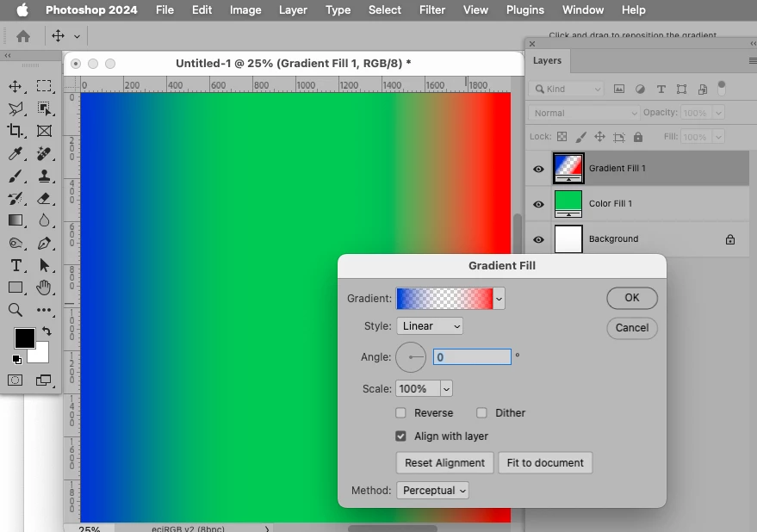Click the foreground black color swatch
Viewport: 757px width, 532px height.
pos(25,338)
